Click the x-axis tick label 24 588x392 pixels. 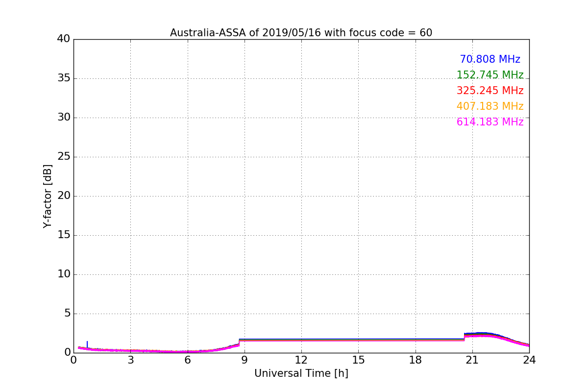(529, 360)
